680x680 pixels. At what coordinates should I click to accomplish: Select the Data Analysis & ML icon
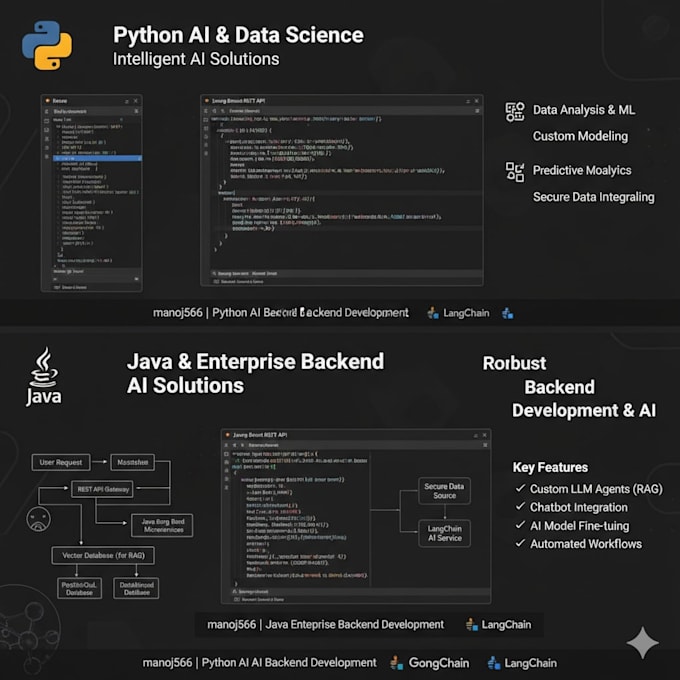[515, 112]
